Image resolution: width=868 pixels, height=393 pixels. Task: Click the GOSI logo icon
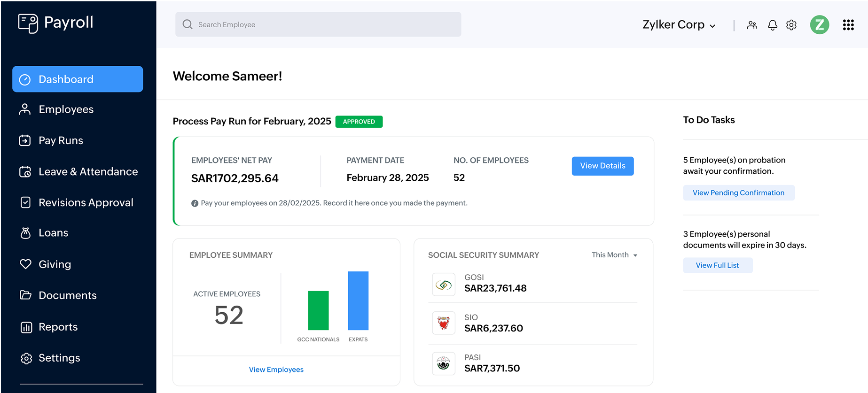(x=443, y=285)
